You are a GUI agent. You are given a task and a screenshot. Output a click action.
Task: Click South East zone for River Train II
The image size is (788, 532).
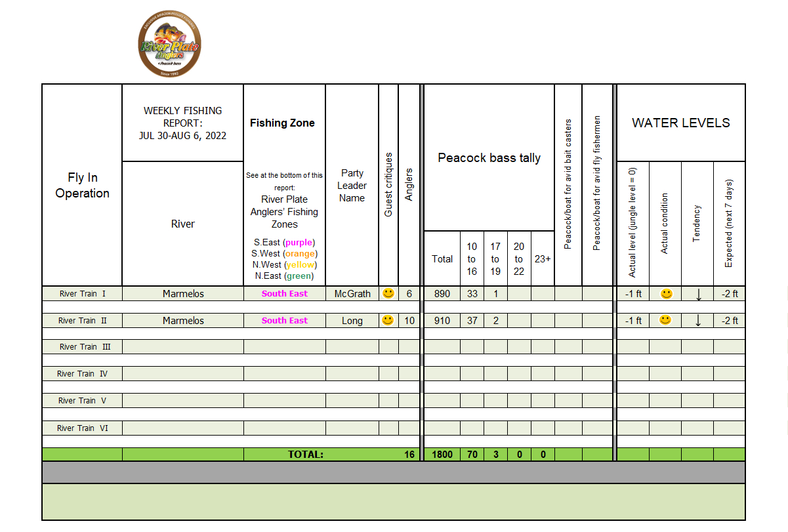(x=284, y=321)
